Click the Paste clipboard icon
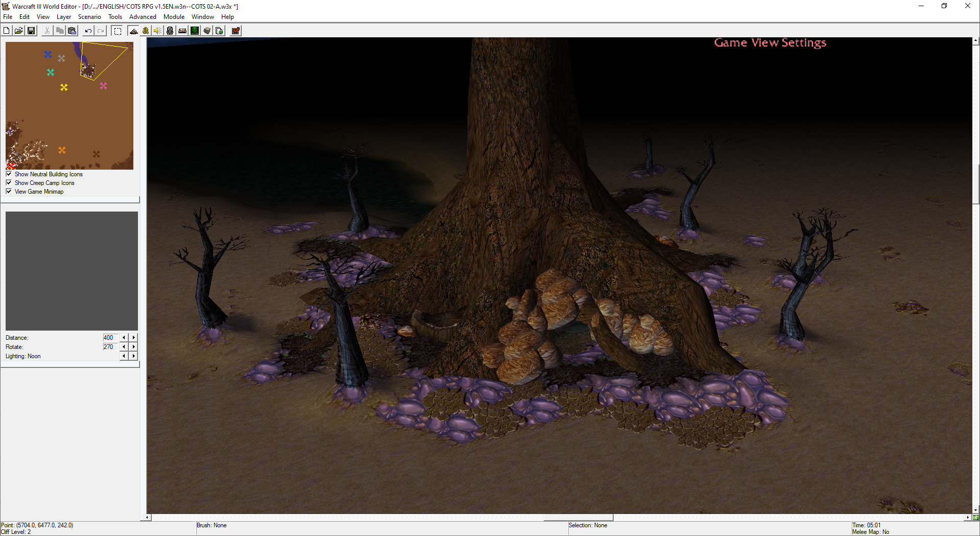Screen dimensions: 980x536 tap(72, 31)
